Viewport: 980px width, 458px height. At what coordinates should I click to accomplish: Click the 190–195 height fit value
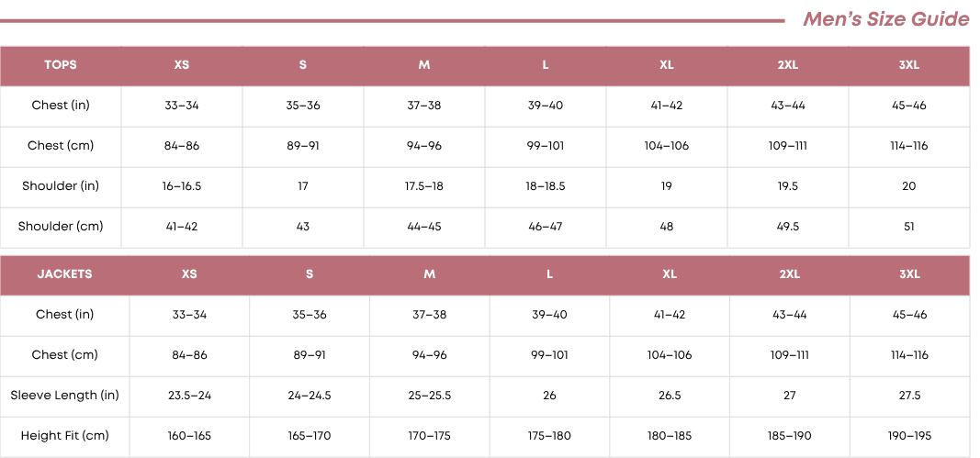909,436
